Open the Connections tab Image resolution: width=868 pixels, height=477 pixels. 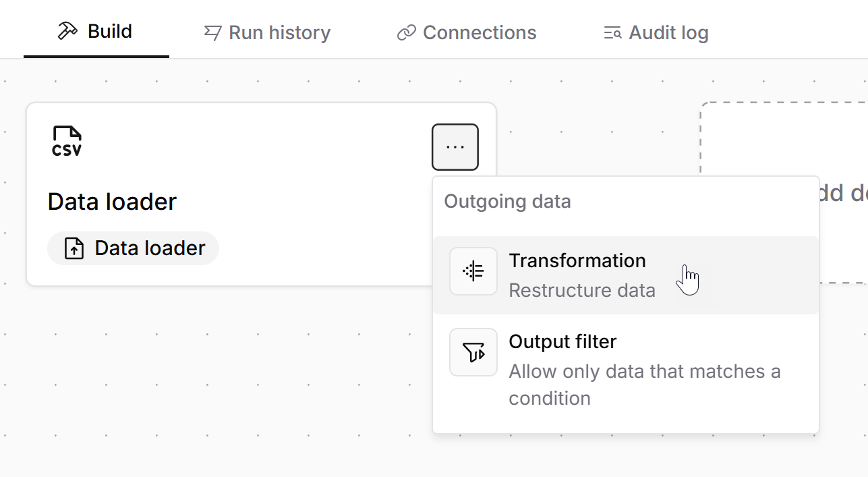pos(467,32)
